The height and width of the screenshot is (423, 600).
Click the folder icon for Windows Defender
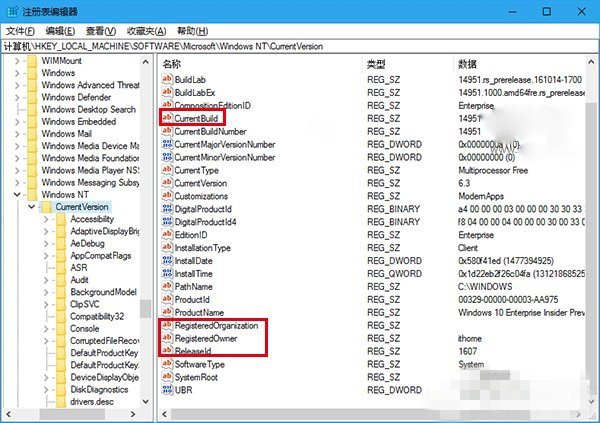point(32,97)
